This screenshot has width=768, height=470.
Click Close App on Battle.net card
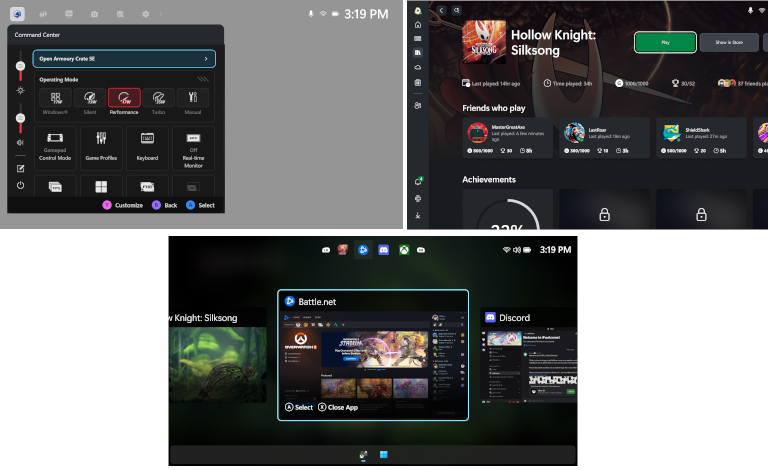click(x=338, y=407)
